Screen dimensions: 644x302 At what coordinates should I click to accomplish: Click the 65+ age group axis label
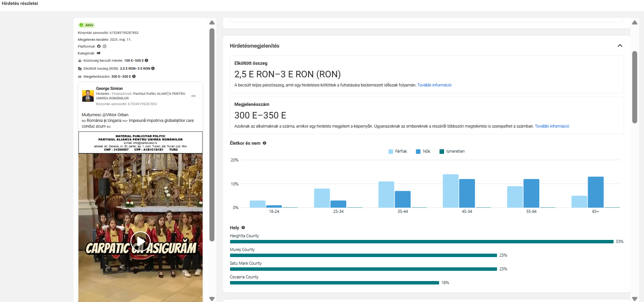point(596,212)
